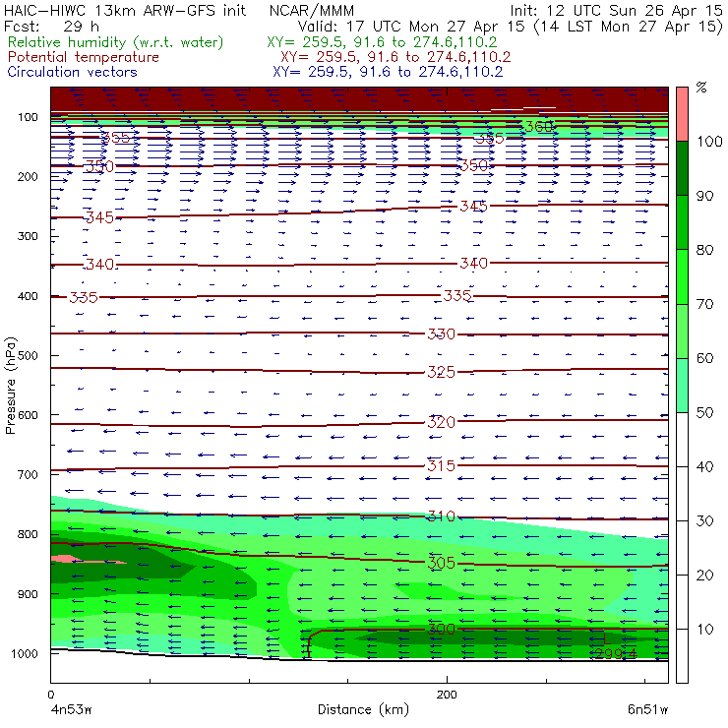Click the green 'Relative humidity (w.r.t. water)' legend label
This screenshot has width=728, height=728.
click(x=116, y=42)
